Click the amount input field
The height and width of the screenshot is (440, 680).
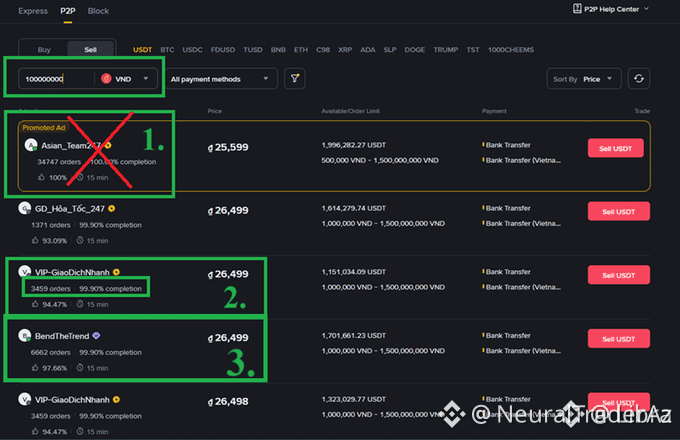[x=56, y=79]
